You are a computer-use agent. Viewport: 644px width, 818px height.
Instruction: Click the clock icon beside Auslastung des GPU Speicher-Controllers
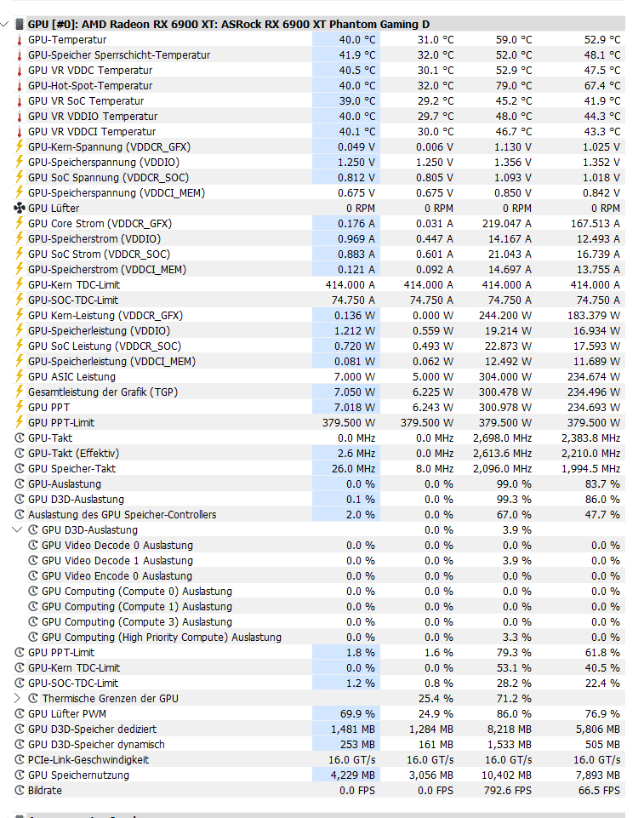point(20,514)
